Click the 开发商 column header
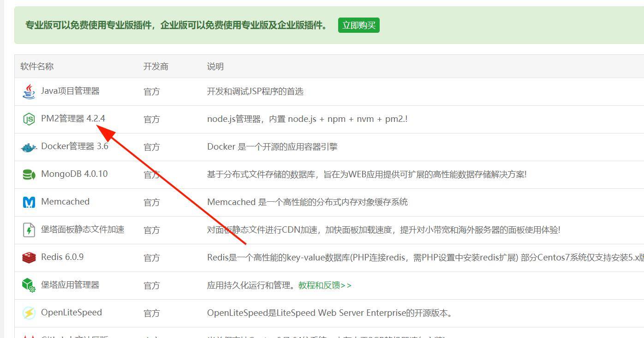Screen dimensions: 644x338 [155, 66]
